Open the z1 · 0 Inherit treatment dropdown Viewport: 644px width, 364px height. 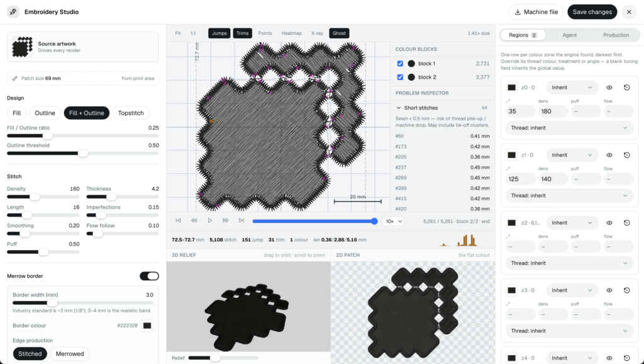[x=572, y=155]
